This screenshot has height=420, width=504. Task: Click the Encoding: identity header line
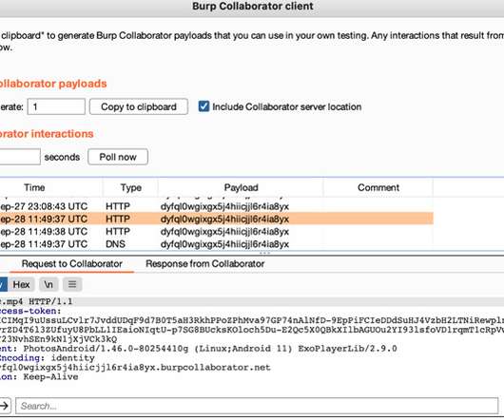(48, 357)
